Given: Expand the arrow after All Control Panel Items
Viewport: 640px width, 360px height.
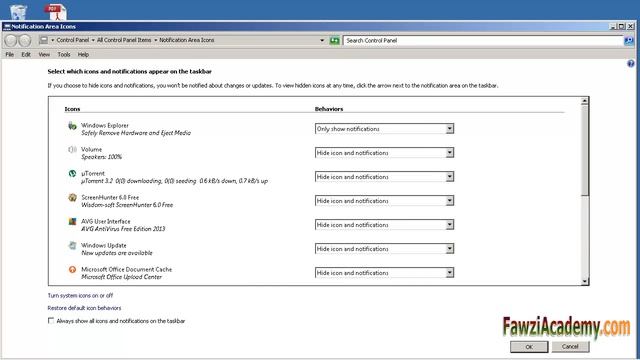Looking at the screenshot, I should [x=156, y=40].
